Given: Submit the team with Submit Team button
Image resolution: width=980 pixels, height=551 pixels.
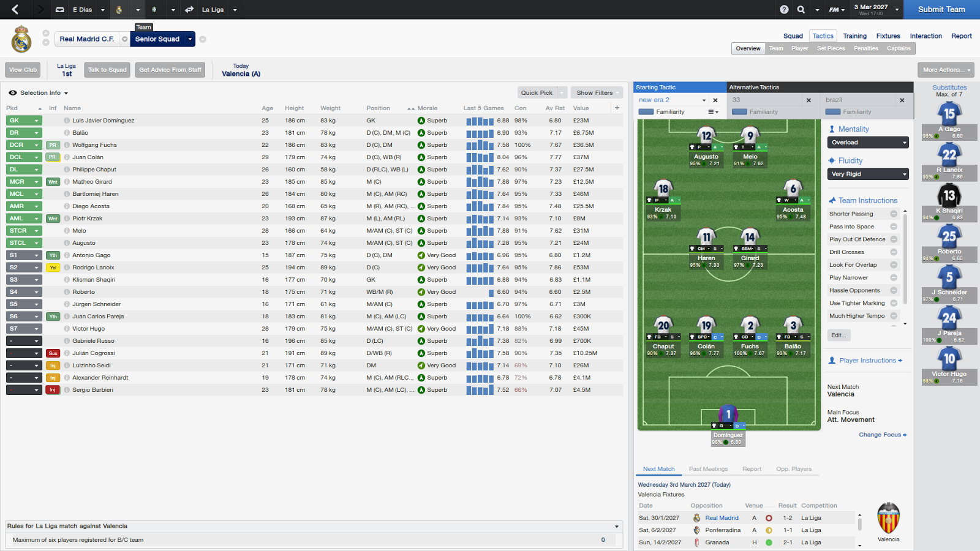Looking at the screenshot, I should [x=941, y=10].
